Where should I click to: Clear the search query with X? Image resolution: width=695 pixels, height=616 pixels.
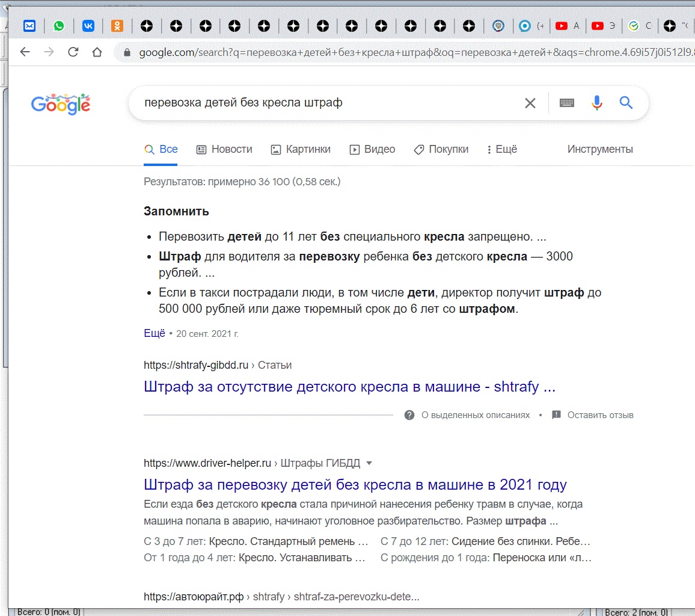[530, 103]
